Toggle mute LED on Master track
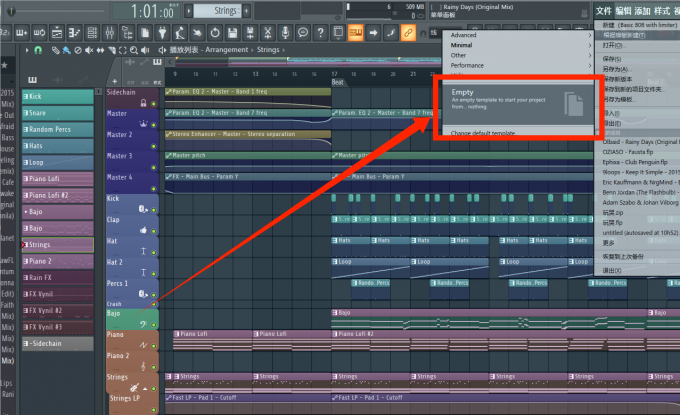 [x=154, y=124]
